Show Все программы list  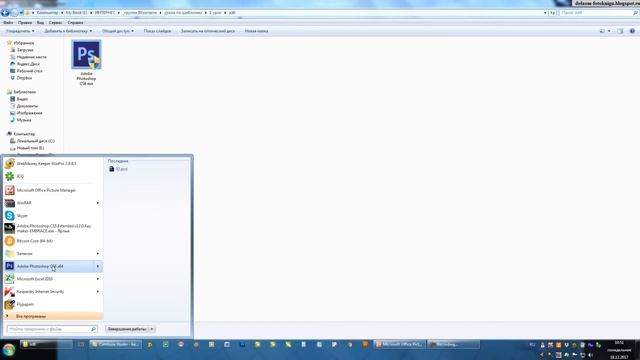click(53, 316)
